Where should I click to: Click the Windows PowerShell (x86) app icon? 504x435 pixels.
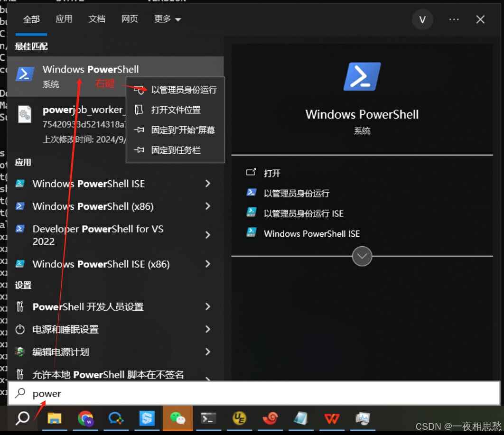tap(20, 206)
